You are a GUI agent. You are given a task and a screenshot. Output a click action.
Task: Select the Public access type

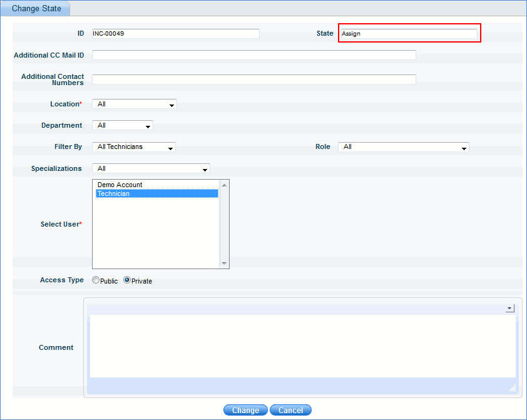[x=96, y=280]
